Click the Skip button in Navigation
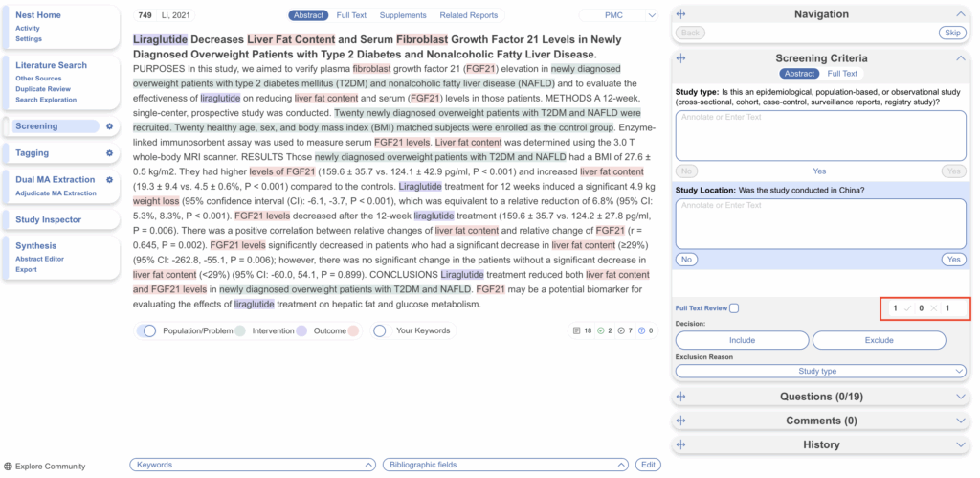Screen dimensions: 980x478 pos(950,33)
